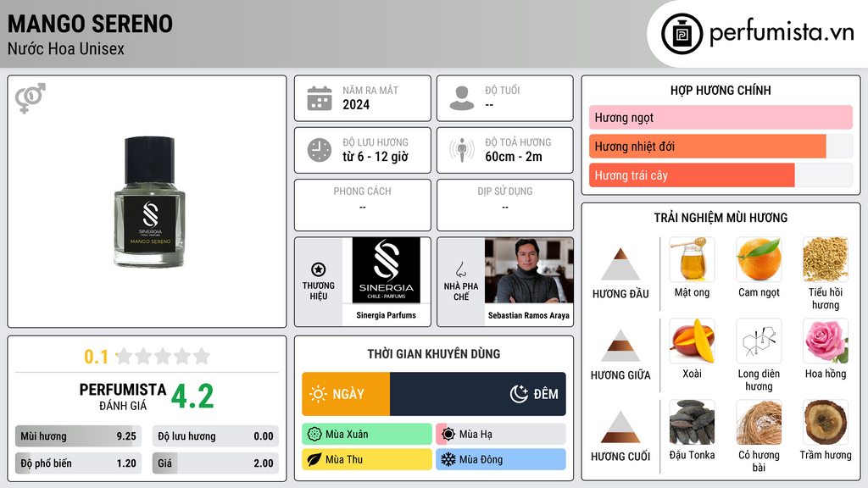
Task: Select the Đêm nighttime segment
Action: point(478,394)
